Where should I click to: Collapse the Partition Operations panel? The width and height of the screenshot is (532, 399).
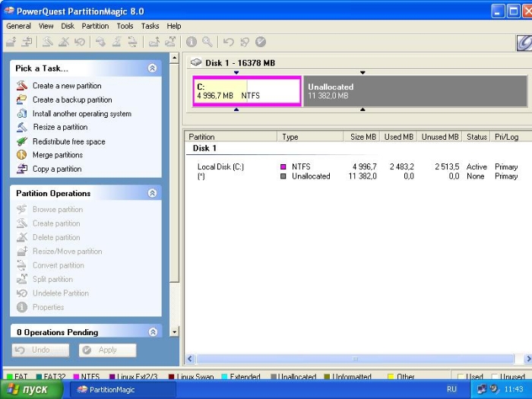[x=152, y=194]
